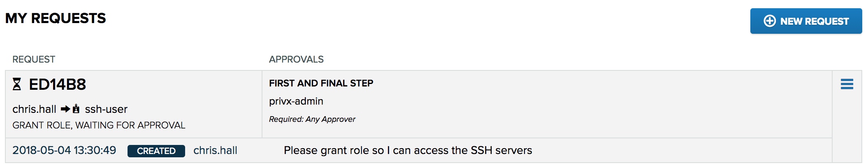Click the comment about accessing SSH servers

point(408,150)
